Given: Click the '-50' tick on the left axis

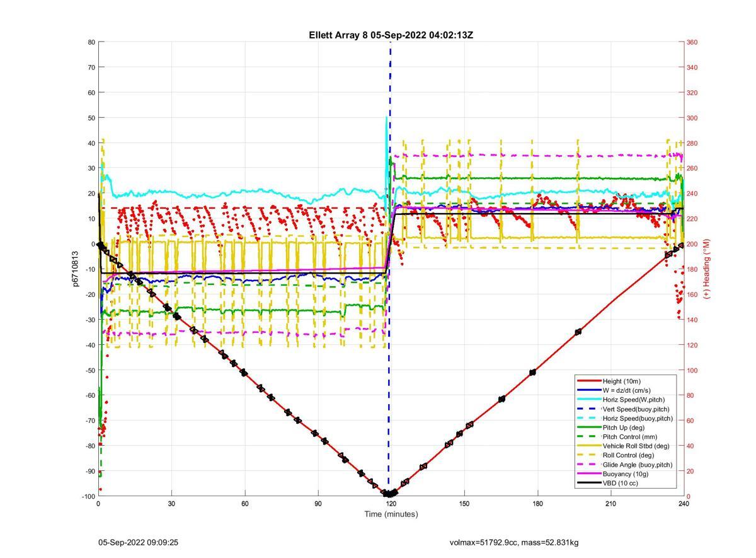Looking at the screenshot, I should pyautogui.click(x=89, y=370).
